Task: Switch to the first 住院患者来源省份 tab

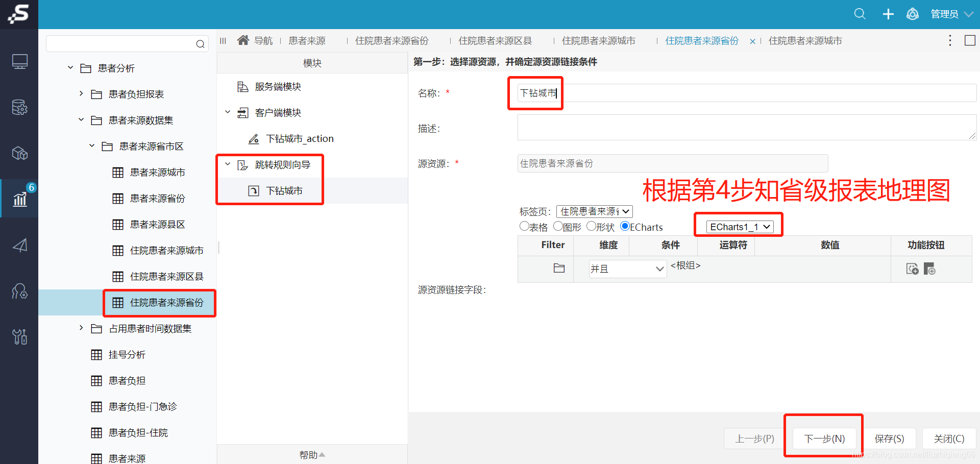Action: 391,41
